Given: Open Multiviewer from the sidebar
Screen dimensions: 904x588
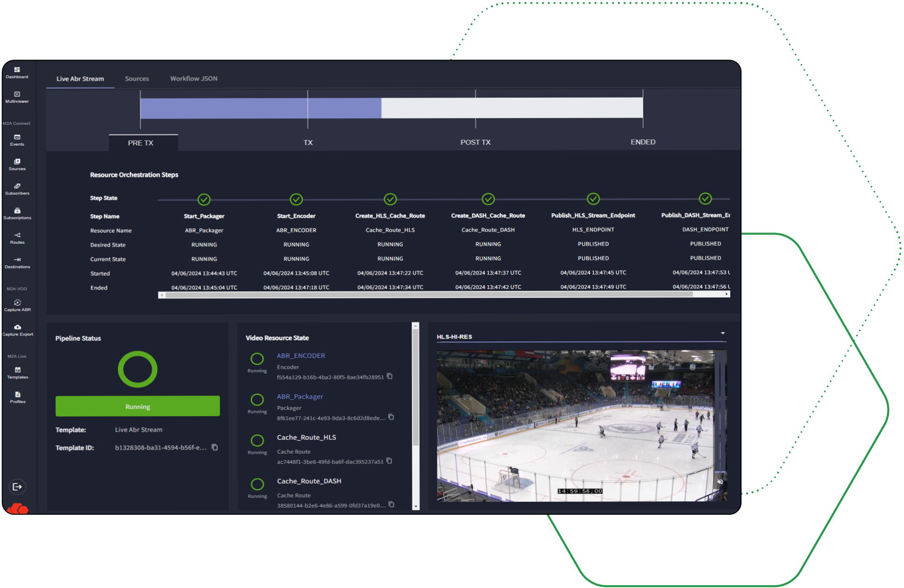Looking at the screenshot, I should [17, 97].
